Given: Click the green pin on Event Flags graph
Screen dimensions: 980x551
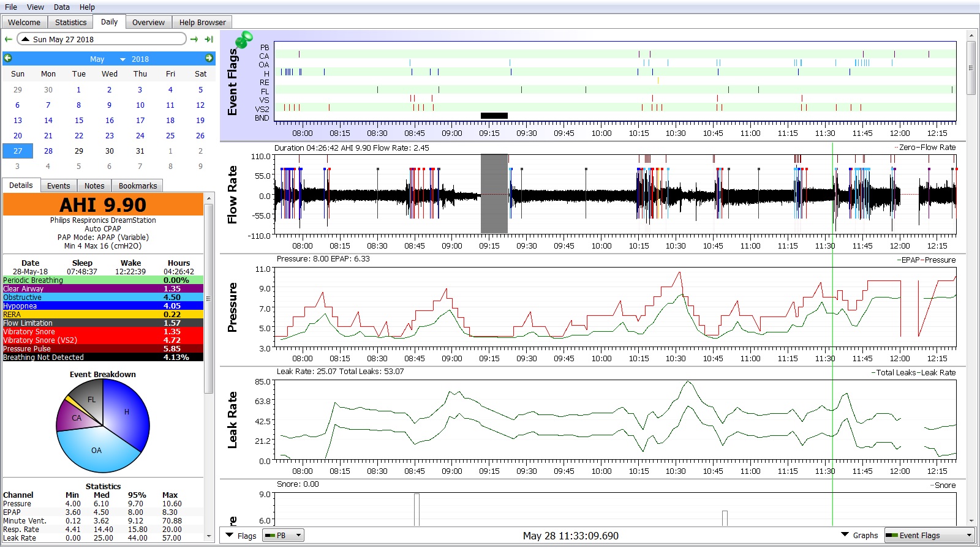Looking at the screenshot, I should [244, 40].
